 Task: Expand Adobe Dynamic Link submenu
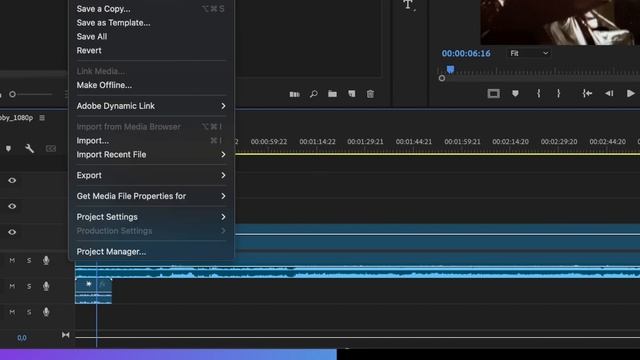click(151, 106)
